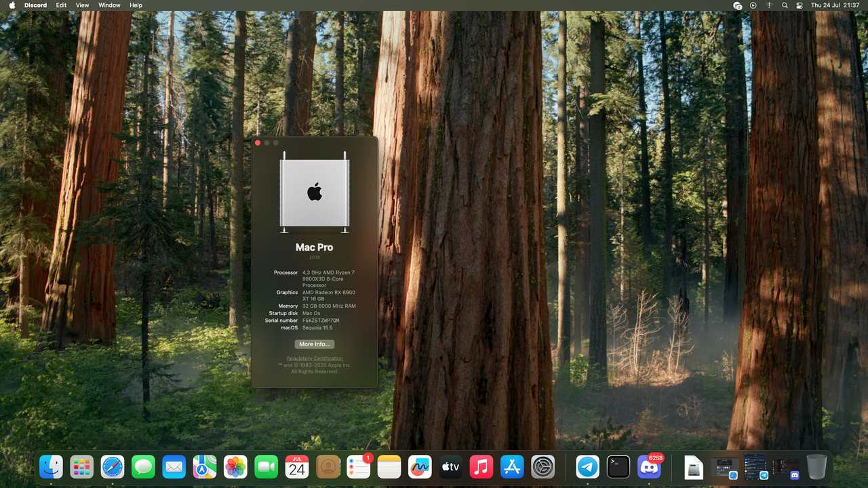Open the App Store in the Dock
Image resolution: width=868 pixels, height=488 pixels.
[512, 467]
